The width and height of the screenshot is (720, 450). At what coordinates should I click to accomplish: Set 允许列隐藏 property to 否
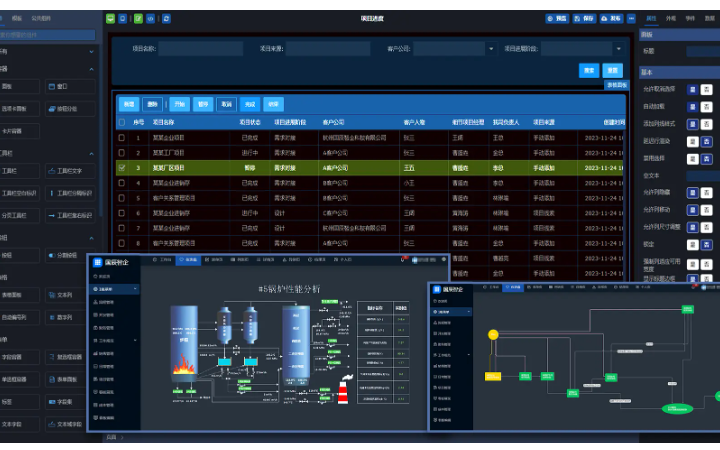pyautogui.click(x=707, y=193)
